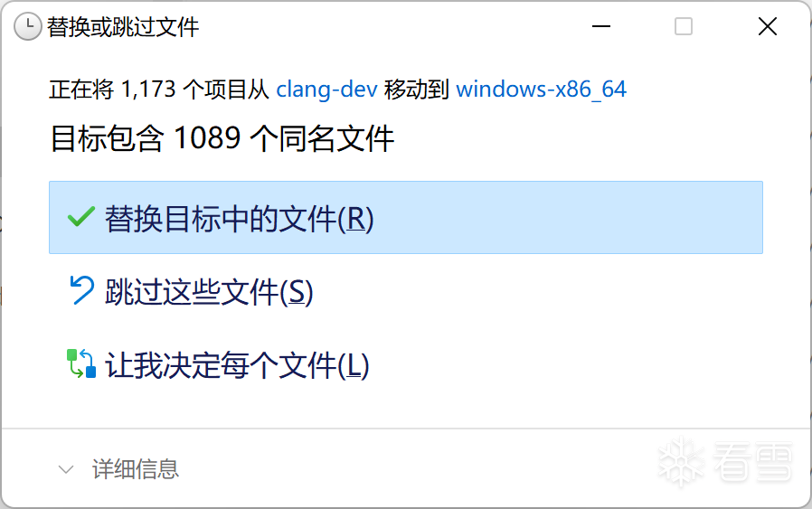Click the greyed-out maximize window button
Image resolution: width=812 pixels, height=509 pixels.
684,26
